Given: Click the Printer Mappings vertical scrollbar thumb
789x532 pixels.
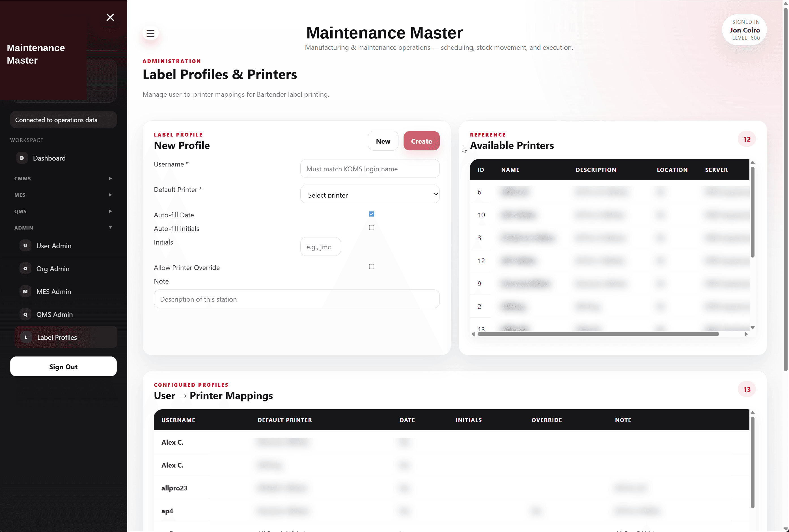Looking at the screenshot, I should pyautogui.click(x=752, y=462).
